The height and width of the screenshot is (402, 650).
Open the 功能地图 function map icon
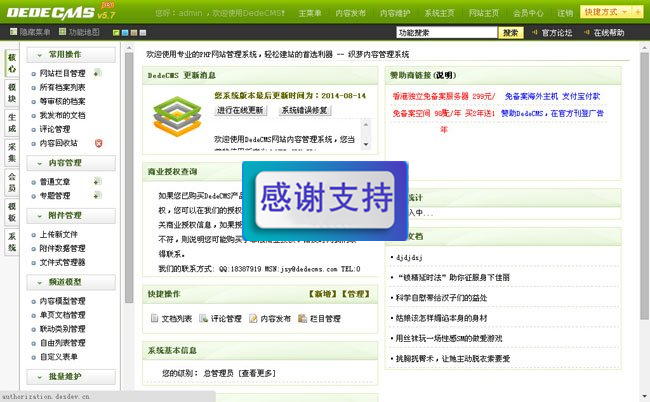click(62, 31)
